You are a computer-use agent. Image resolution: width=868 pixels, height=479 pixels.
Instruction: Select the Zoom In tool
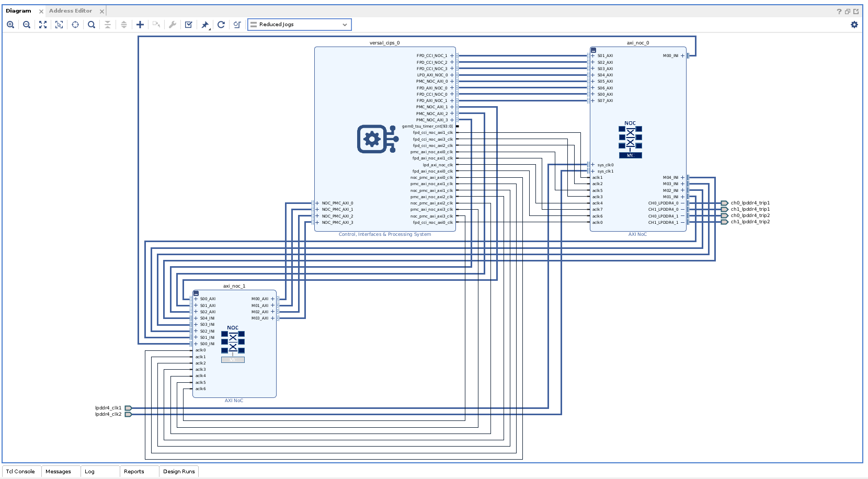click(x=10, y=25)
